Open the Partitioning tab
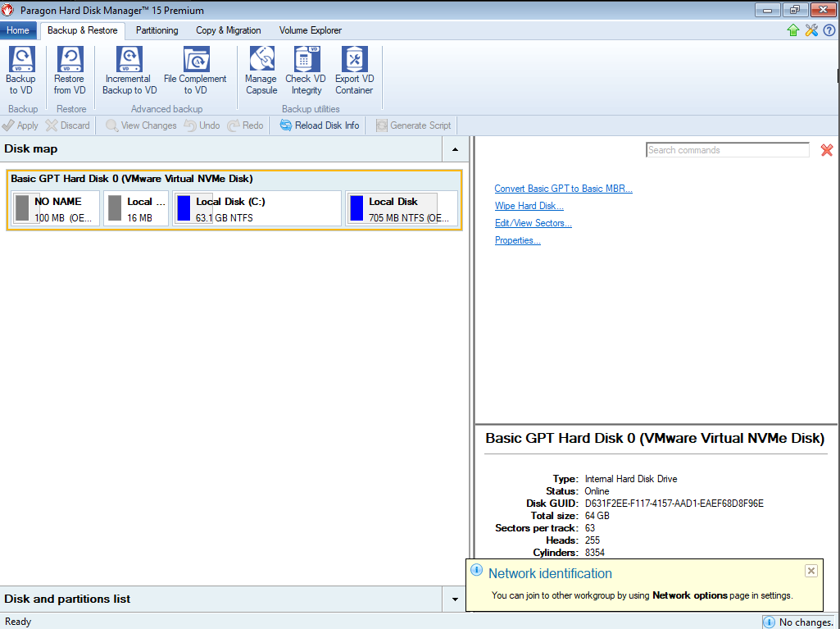840x629 pixels. [157, 30]
